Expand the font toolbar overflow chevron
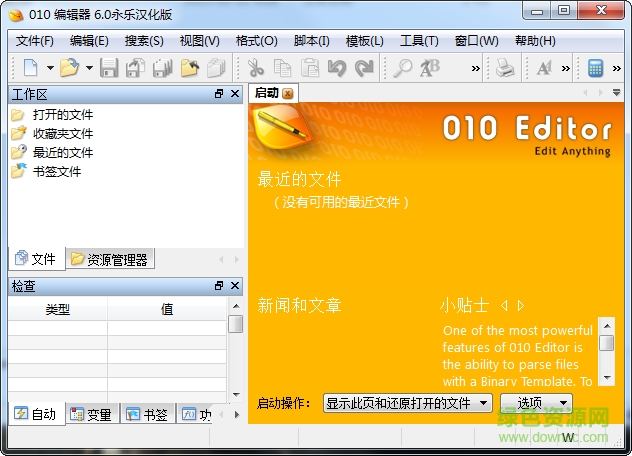The width and height of the screenshot is (632, 456). click(x=566, y=69)
